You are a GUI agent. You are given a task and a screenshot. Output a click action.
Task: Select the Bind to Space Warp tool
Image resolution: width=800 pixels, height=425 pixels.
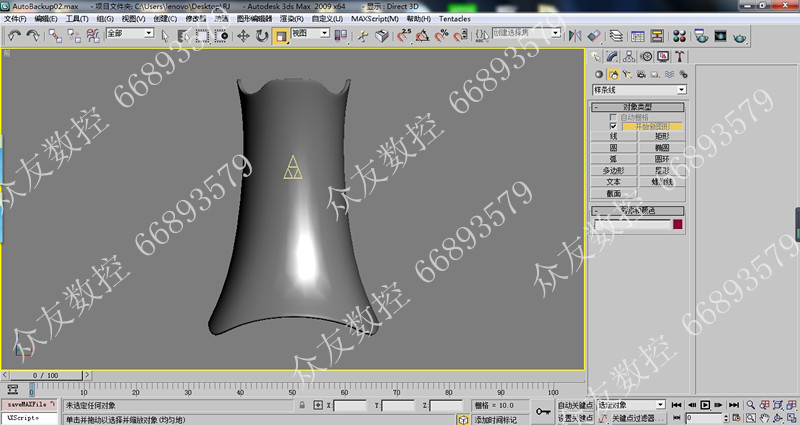tap(93, 35)
